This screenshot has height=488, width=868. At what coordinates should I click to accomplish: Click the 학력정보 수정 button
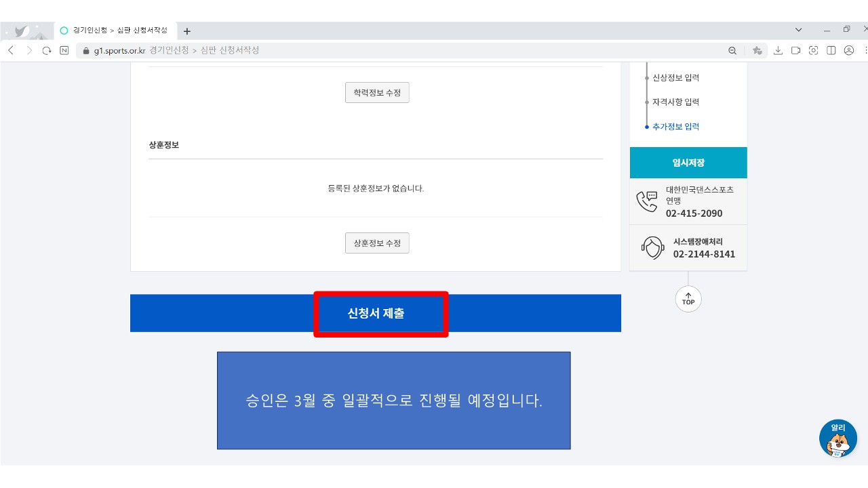coord(377,93)
